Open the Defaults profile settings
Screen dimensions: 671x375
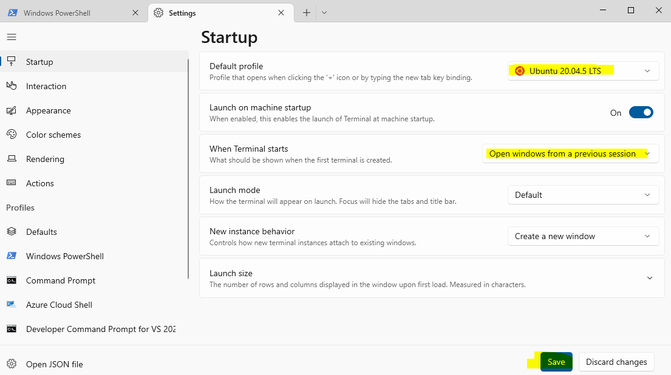click(94, 232)
